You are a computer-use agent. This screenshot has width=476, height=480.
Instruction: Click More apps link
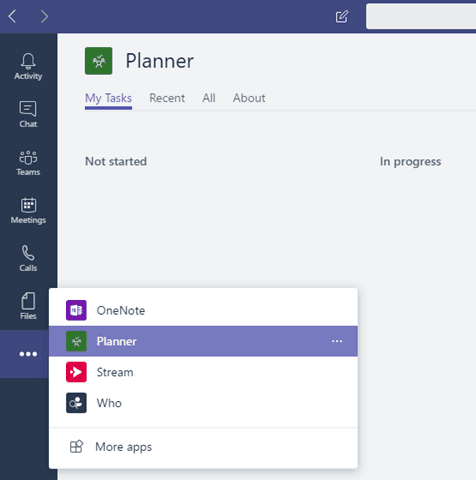pyautogui.click(x=203, y=447)
